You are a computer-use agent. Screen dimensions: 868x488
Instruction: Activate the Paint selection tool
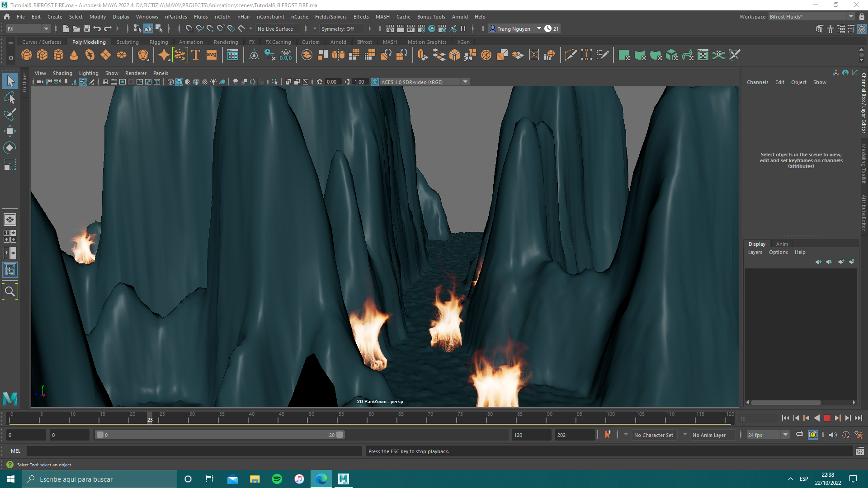pos(10,114)
